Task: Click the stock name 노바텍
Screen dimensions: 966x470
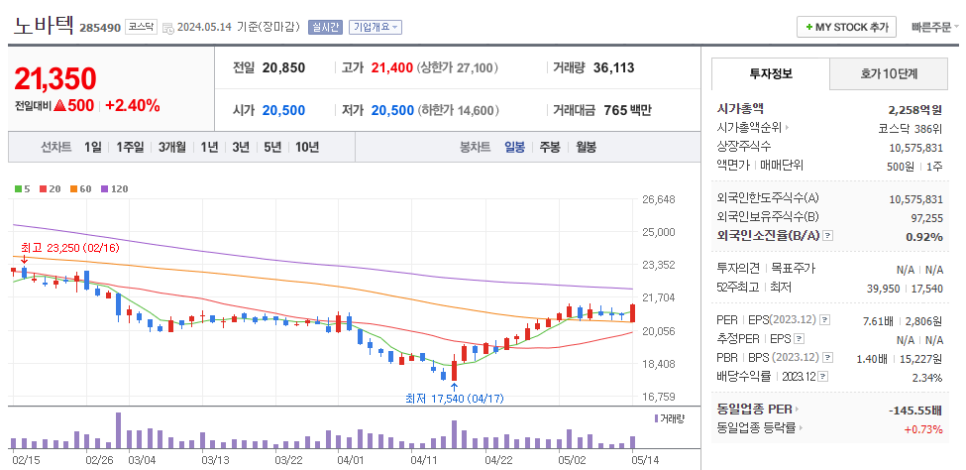Action: 44,25
